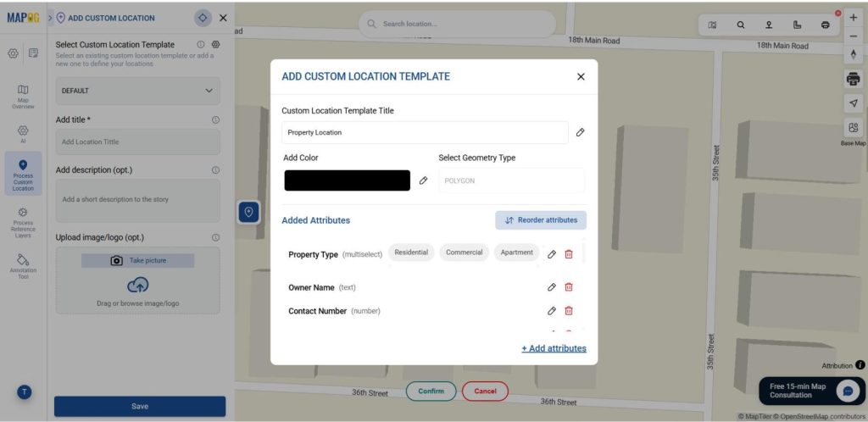
Task: Click the Custom Location Template Title field
Action: point(425,133)
